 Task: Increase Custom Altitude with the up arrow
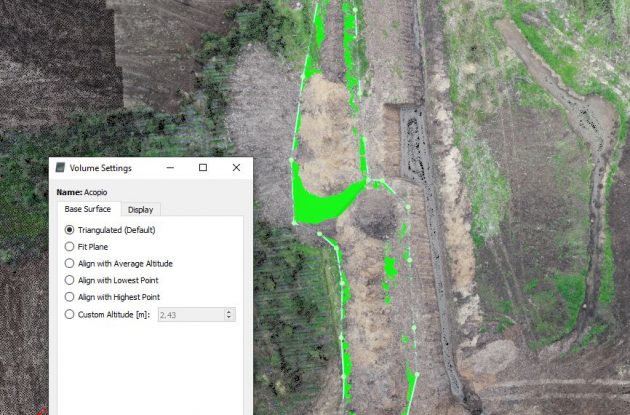(x=230, y=311)
